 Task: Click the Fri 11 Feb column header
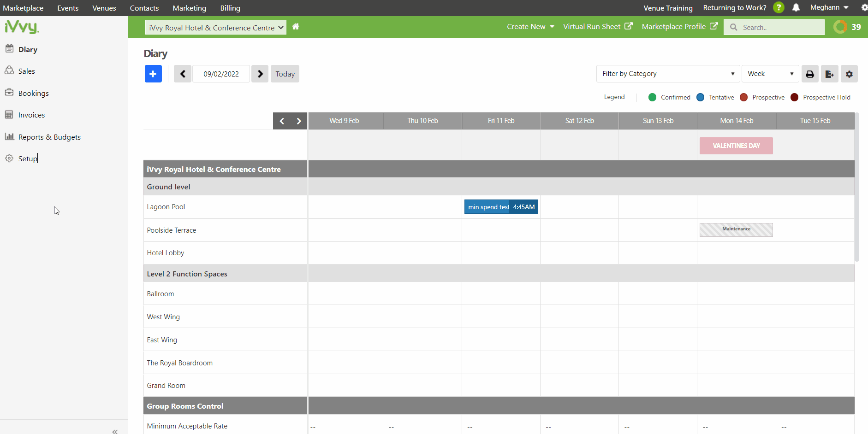[501, 121]
